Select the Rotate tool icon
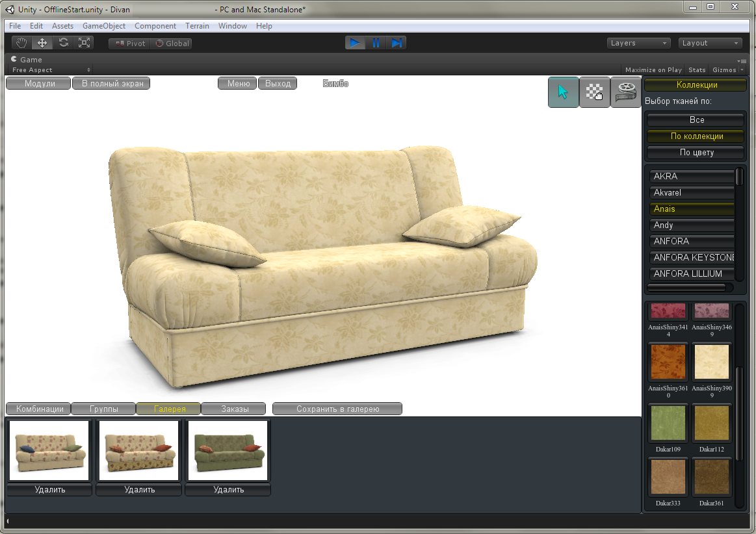The height and width of the screenshot is (534, 756). 63,43
